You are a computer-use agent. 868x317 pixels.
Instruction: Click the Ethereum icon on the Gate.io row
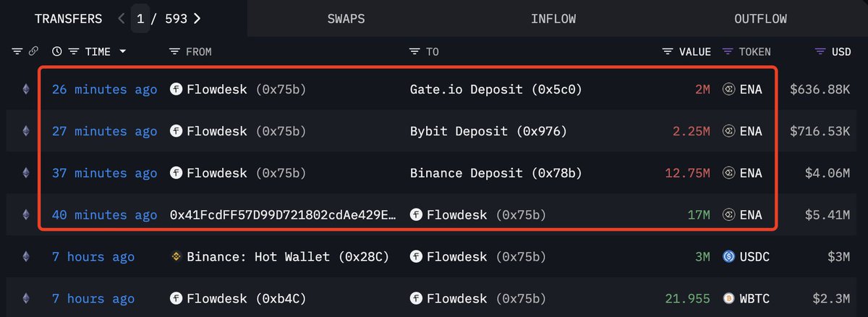(26, 90)
